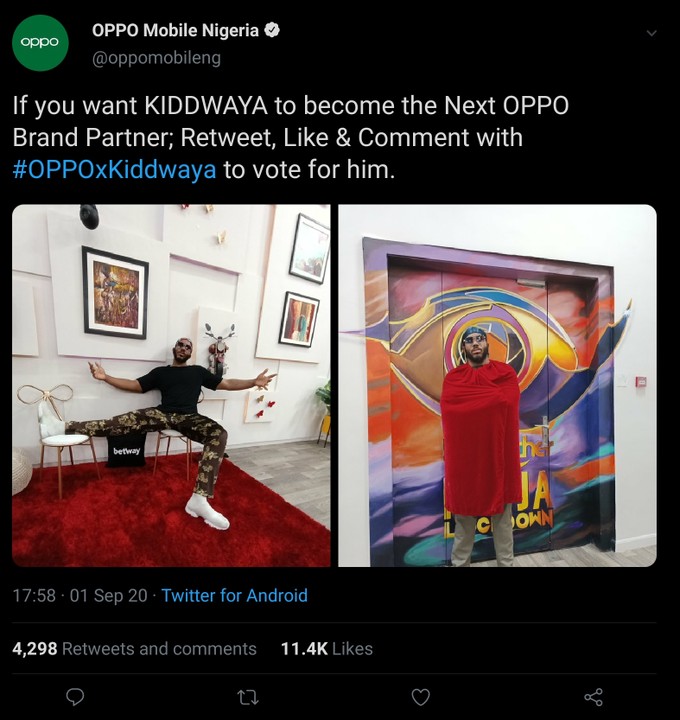Reply to the OPPO Mobile Nigeria tweet
The height and width of the screenshot is (720, 680).
coord(74,697)
